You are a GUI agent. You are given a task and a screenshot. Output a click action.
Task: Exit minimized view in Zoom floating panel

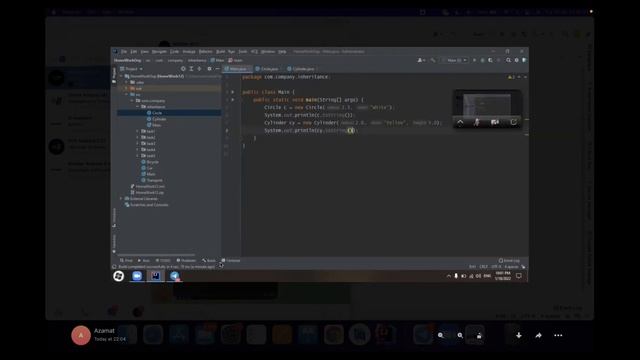point(513,122)
